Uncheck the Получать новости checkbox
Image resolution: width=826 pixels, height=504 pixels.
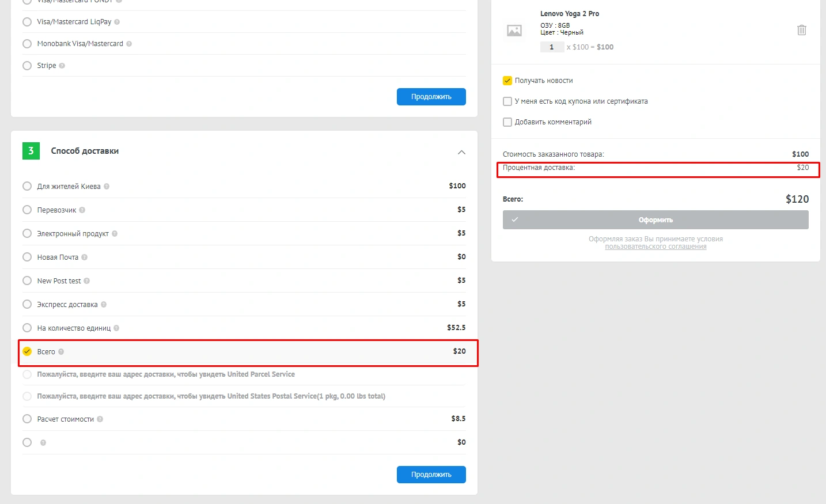(x=507, y=81)
